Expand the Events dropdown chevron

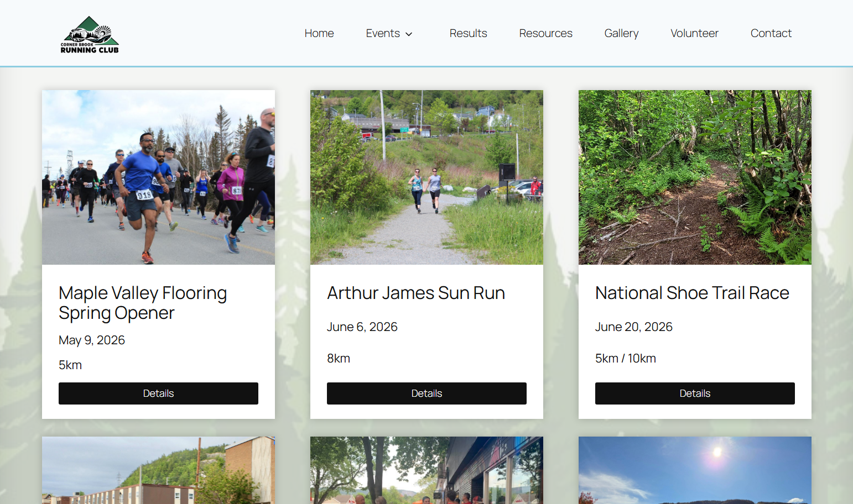click(409, 34)
